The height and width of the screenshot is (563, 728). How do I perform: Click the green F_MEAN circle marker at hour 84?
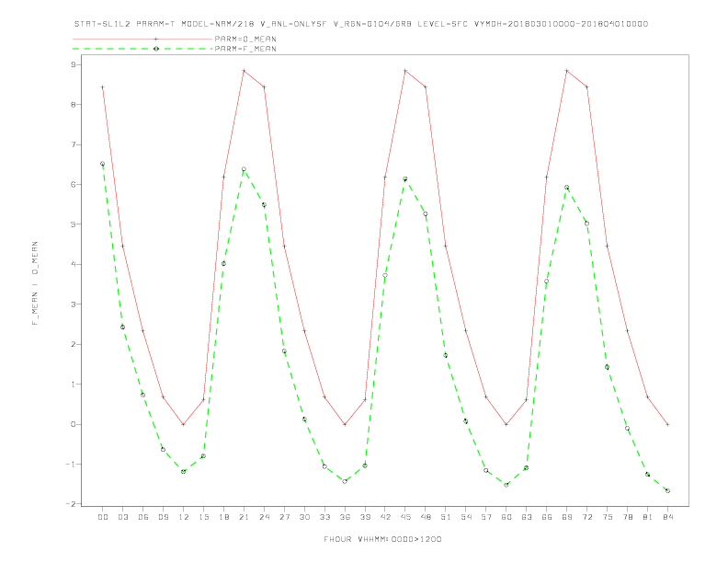coord(667,490)
